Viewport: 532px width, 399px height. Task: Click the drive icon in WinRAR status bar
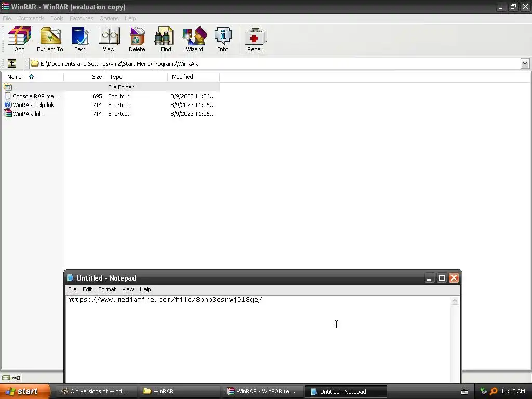coord(6,378)
